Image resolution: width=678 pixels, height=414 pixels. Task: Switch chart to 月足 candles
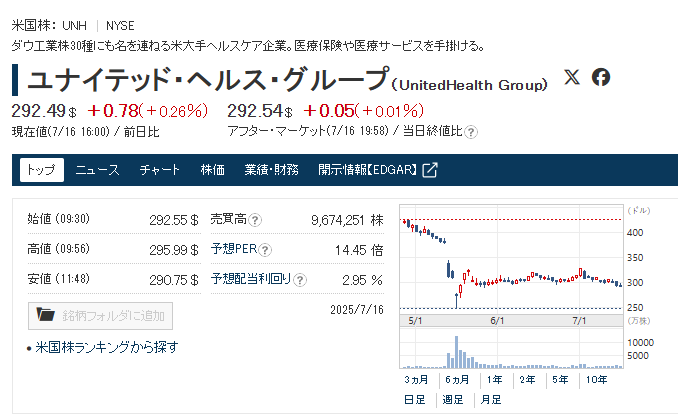pyautogui.click(x=491, y=400)
